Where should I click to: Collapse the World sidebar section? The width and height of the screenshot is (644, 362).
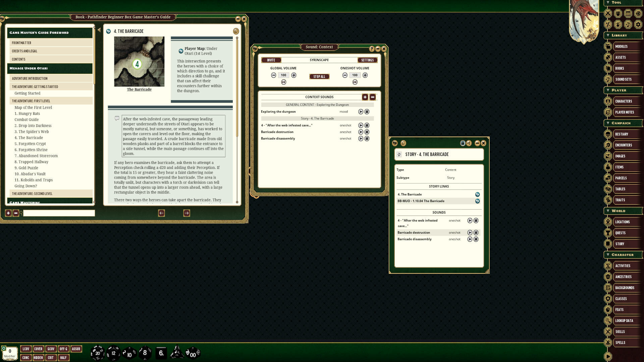pos(608,211)
